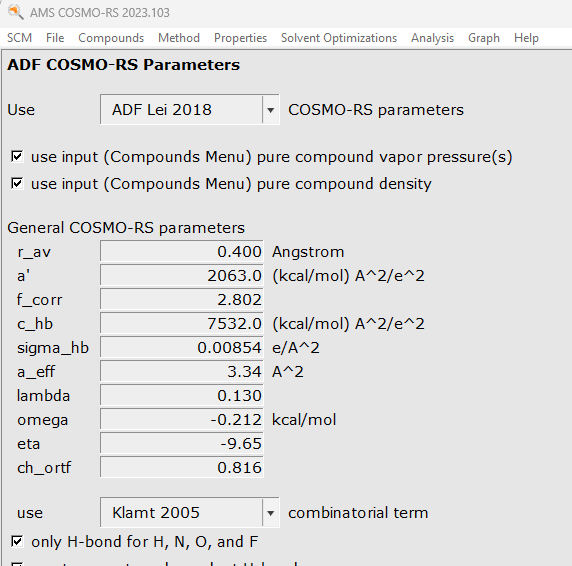The height and width of the screenshot is (566, 572).
Task: Click the arrow of the COSMO-RS parameters combo box
Action: [x=270, y=110]
